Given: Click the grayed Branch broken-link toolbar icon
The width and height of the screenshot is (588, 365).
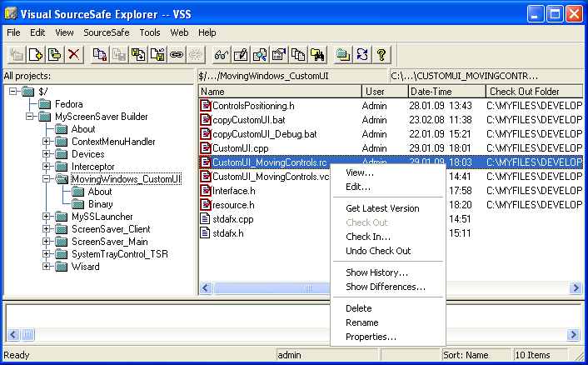Looking at the screenshot, I should coord(196,55).
